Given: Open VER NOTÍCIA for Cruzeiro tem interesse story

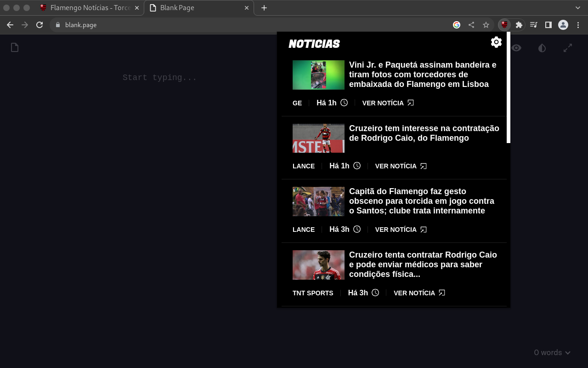Looking at the screenshot, I should pos(401,166).
